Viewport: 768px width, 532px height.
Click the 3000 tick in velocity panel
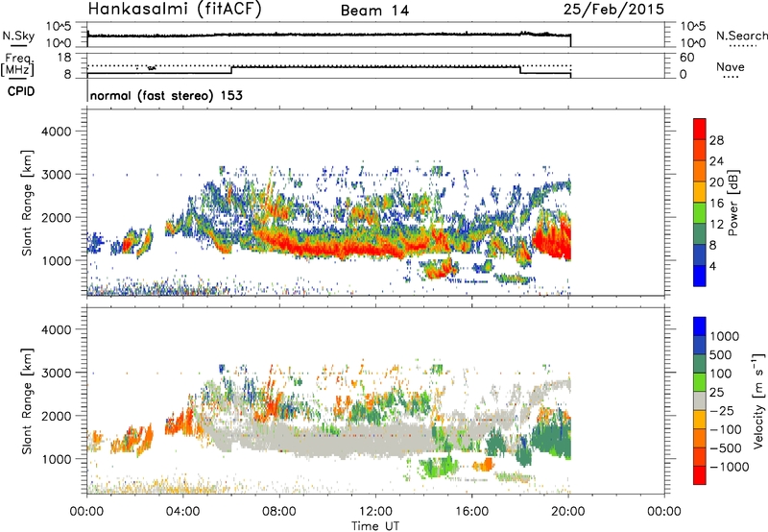point(57,373)
